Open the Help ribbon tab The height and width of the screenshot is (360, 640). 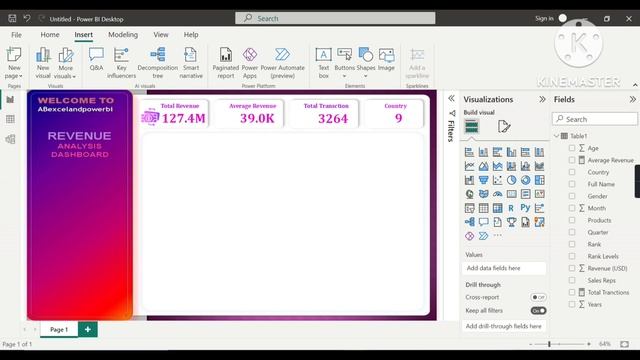pyautogui.click(x=191, y=35)
